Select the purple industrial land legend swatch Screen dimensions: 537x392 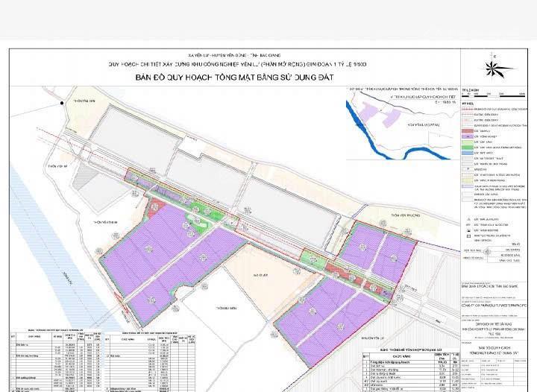tap(468, 137)
